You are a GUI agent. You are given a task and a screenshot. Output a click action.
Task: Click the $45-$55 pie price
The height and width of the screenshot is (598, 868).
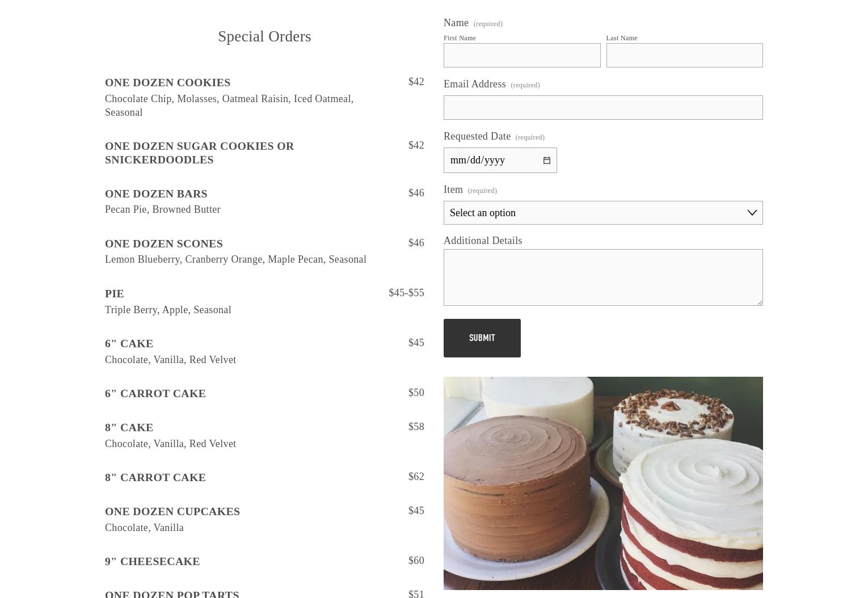[406, 293]
